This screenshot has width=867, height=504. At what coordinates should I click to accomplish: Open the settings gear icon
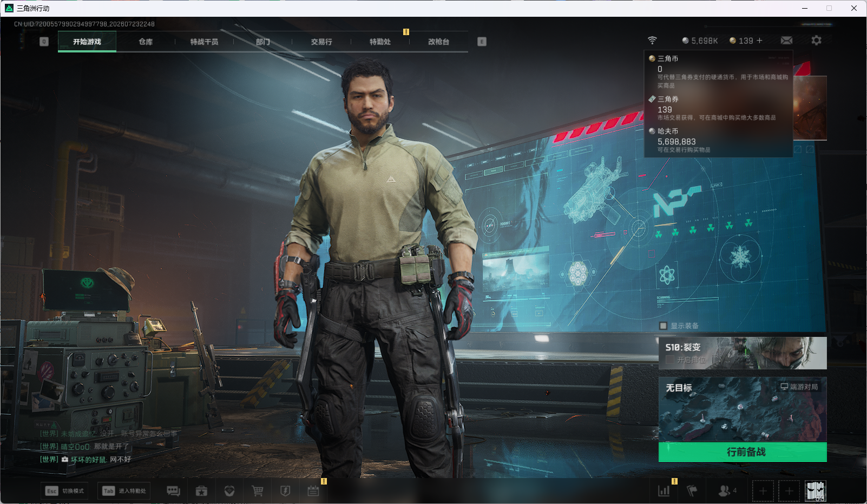816,41
